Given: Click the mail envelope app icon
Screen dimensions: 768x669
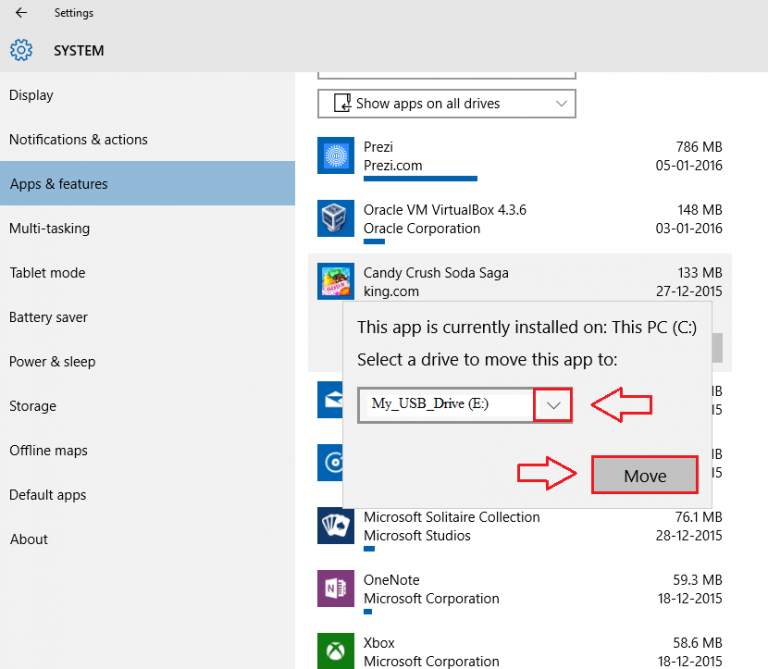Looking at the screenshot, I should (x=330, y=400).
